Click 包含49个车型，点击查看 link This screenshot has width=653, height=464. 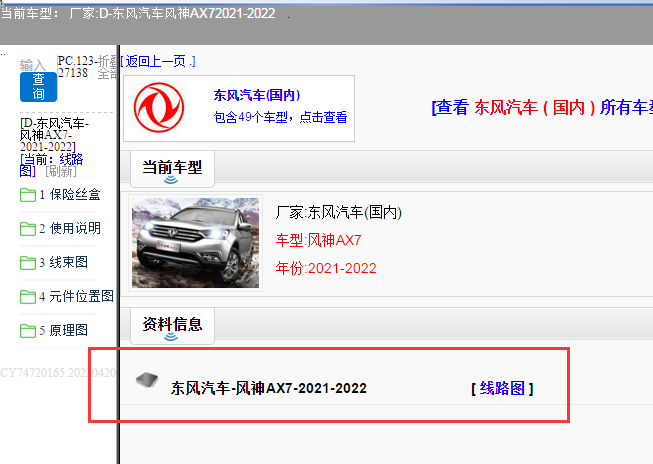[x=280, y=117]
